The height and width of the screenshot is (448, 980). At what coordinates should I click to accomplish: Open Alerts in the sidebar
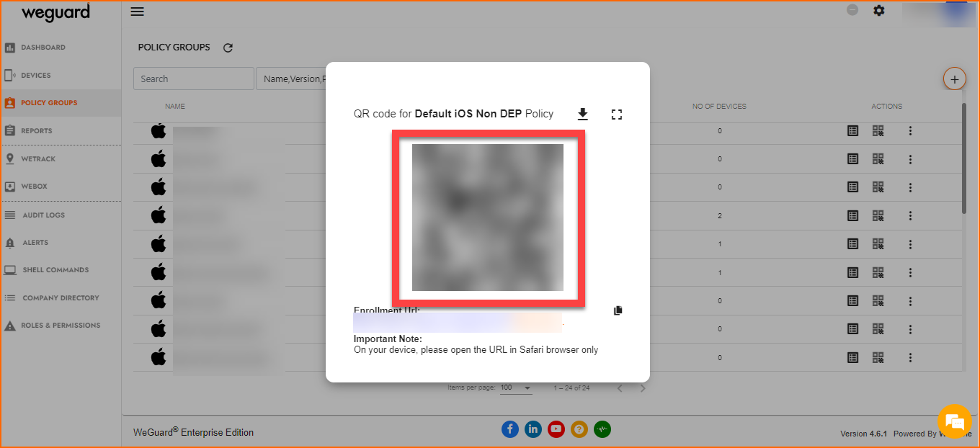click(x=35, y=243)
